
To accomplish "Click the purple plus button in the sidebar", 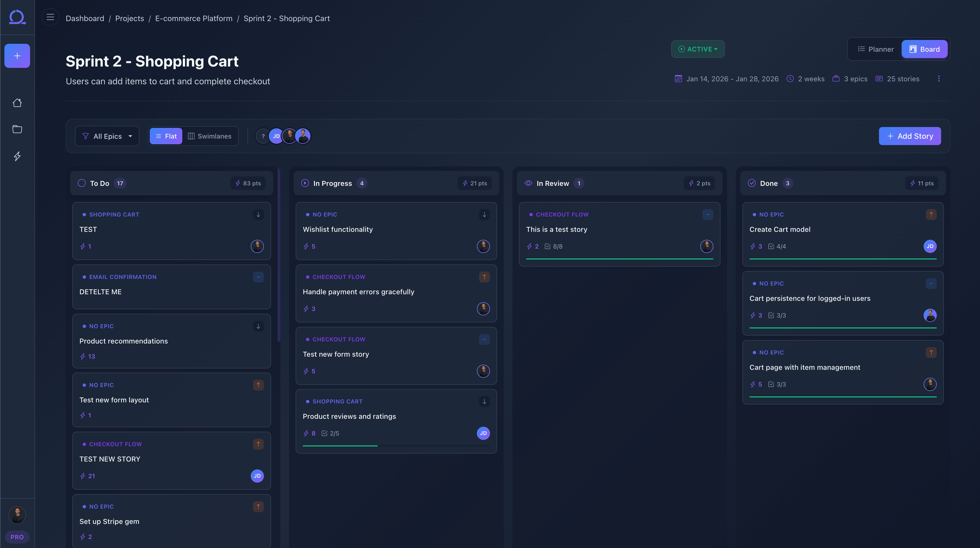I will [17, 56].
